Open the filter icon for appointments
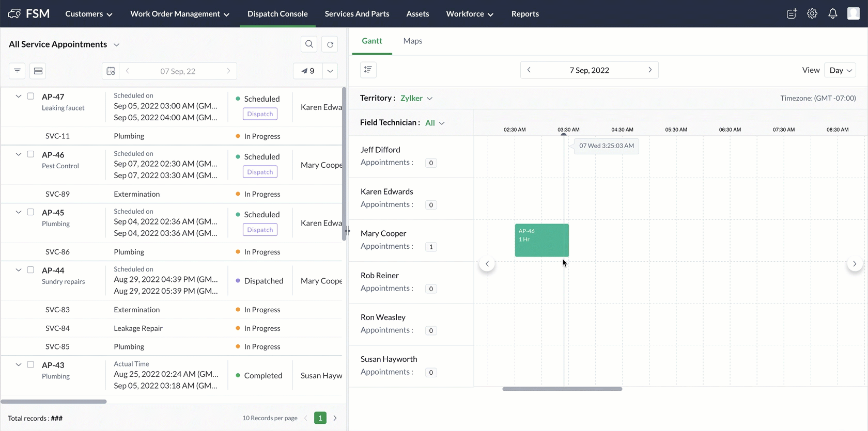 pos(17,71)
